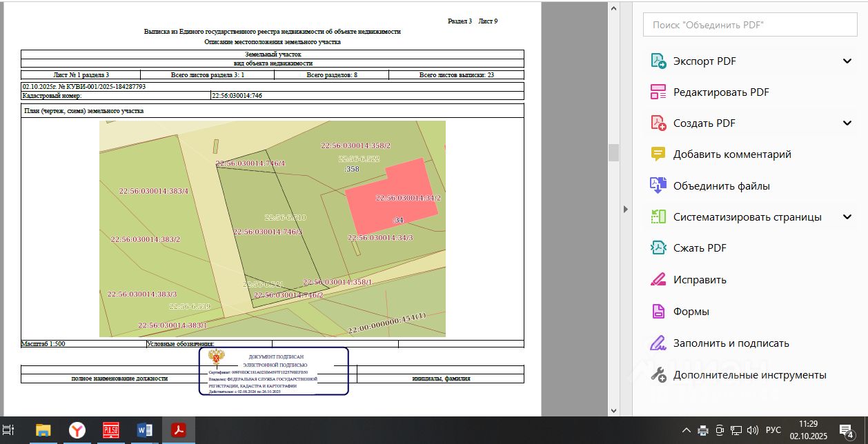Switch to Microsoft Word on the taskbar
868x444 pixels.
[145, 430]
